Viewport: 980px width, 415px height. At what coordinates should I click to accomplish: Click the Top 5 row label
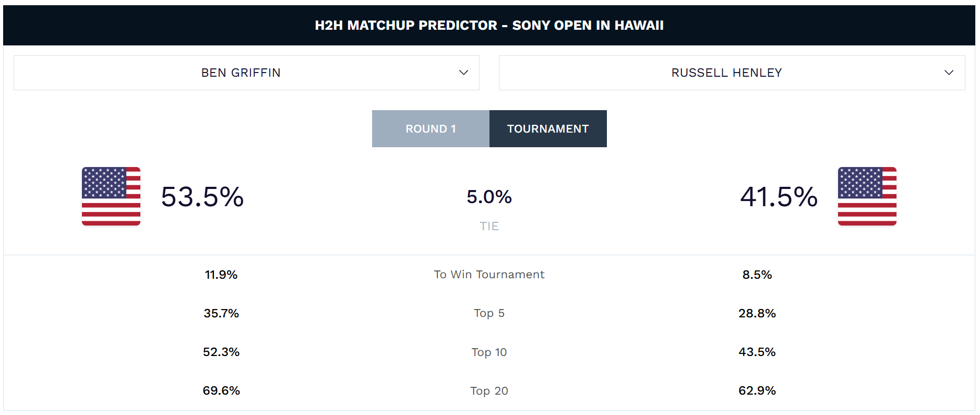[x=489, y=313]
